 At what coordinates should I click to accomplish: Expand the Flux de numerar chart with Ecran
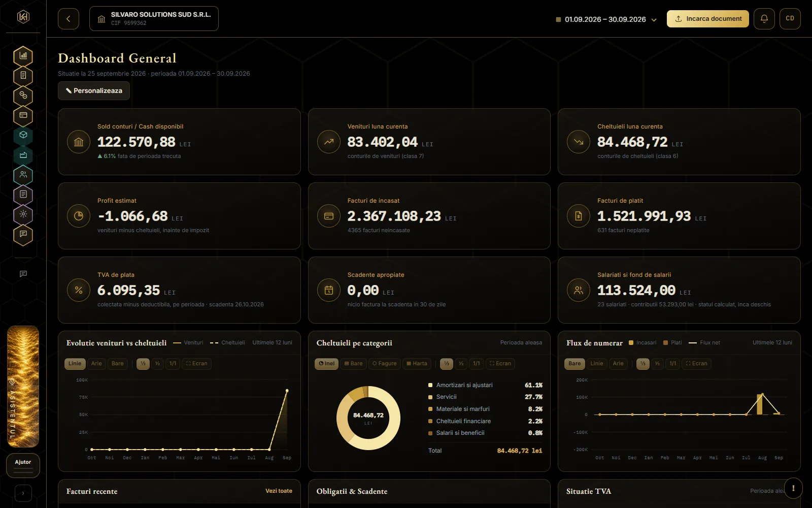click(x=696, y=364)
